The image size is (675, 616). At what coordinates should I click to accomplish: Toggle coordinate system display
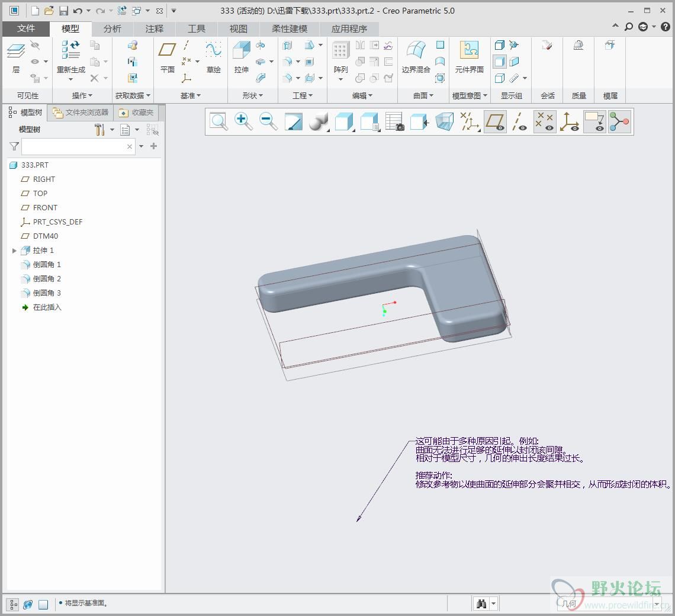point(570,122)
